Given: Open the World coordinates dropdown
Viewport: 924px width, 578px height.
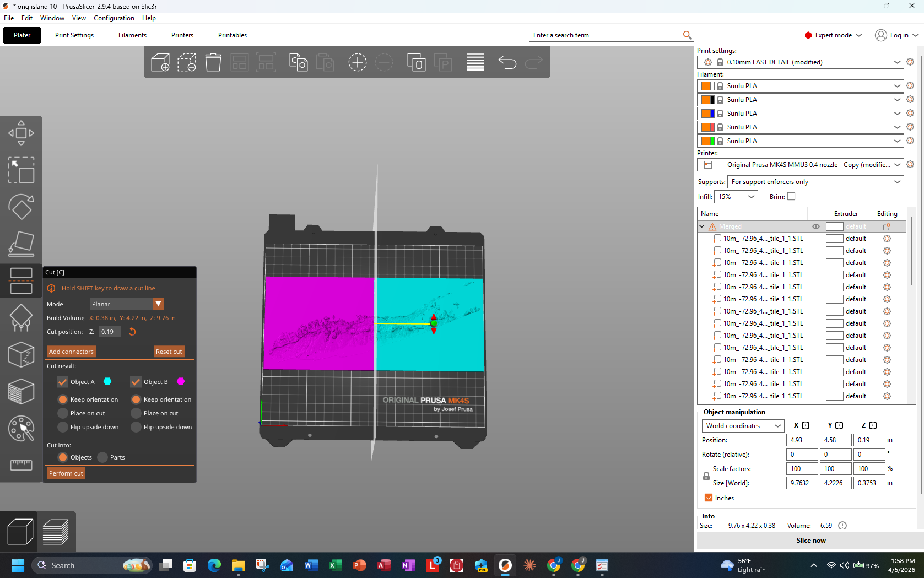Looking at the screenshot, I should [x=743, y=426].
